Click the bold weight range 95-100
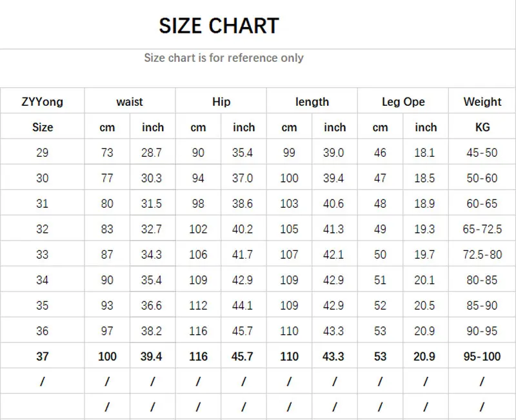The image size is (516, 420). [482, 356]
